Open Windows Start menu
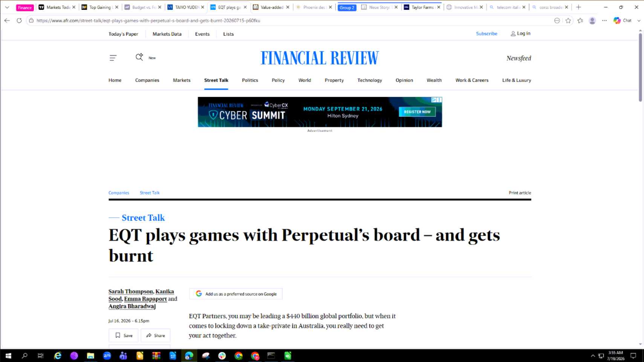644x362 pixels. (8, 356)
